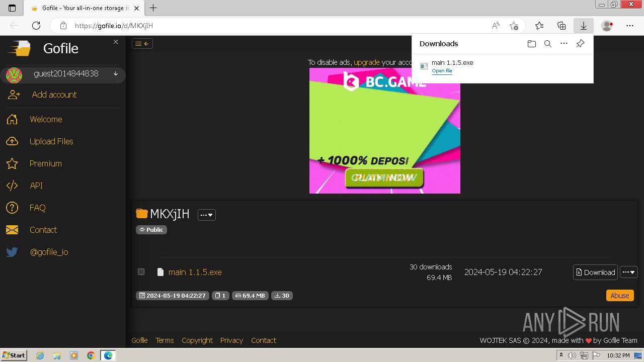Click the upgrade link
Screen dimensions: 644x362
pos(367,62)
